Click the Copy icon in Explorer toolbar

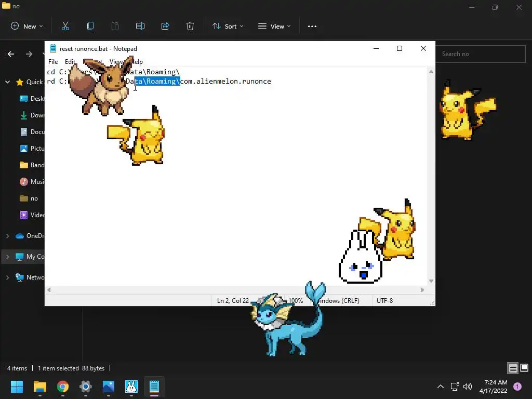(x=90, y=26)
